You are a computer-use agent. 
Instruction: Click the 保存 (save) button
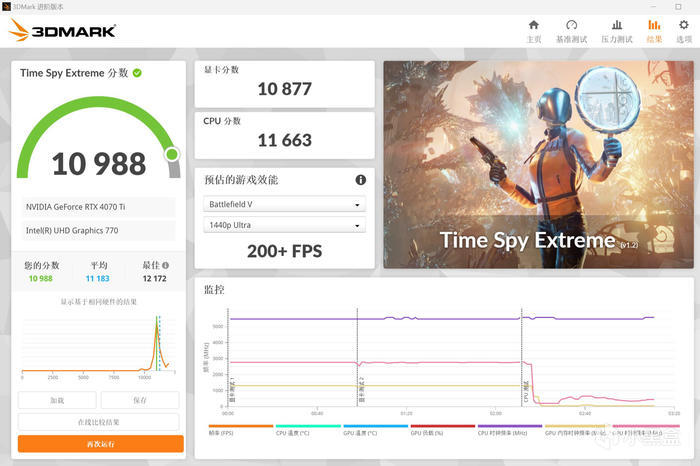point(140,400)
